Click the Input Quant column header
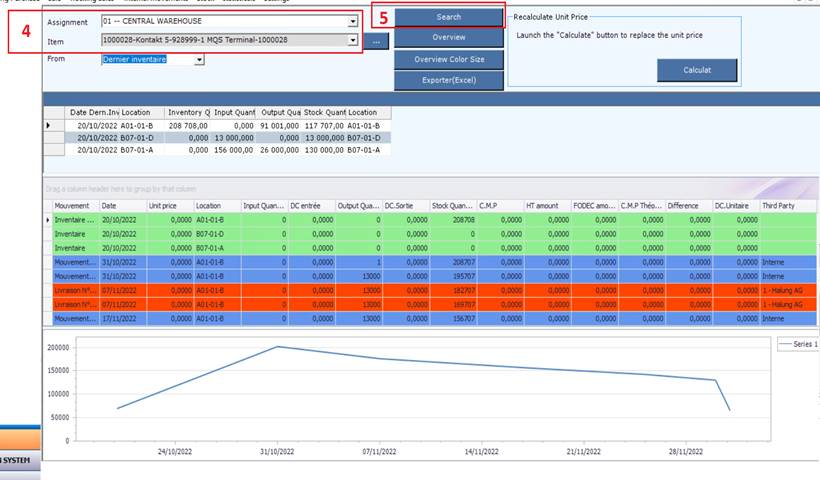 click(233, 112)
